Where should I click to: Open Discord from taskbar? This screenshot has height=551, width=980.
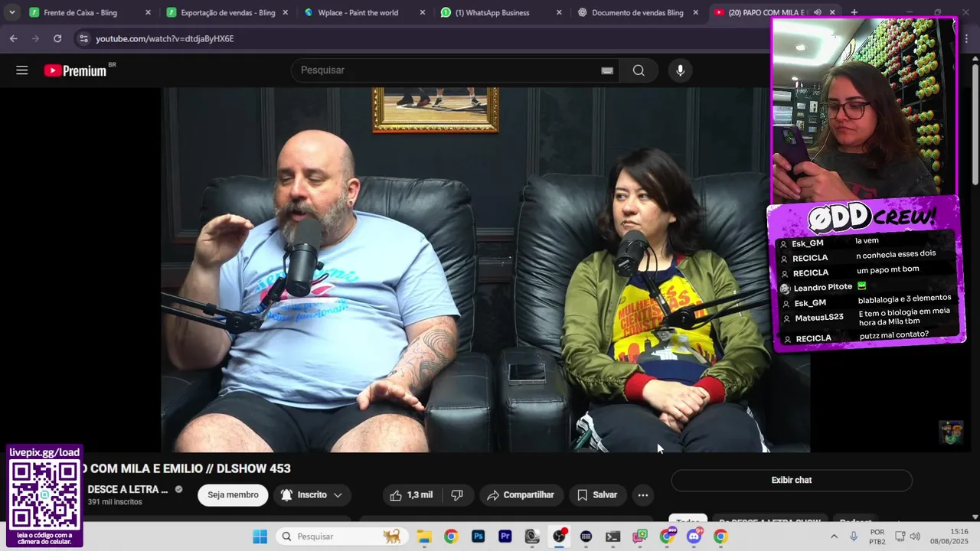(694, 536)
